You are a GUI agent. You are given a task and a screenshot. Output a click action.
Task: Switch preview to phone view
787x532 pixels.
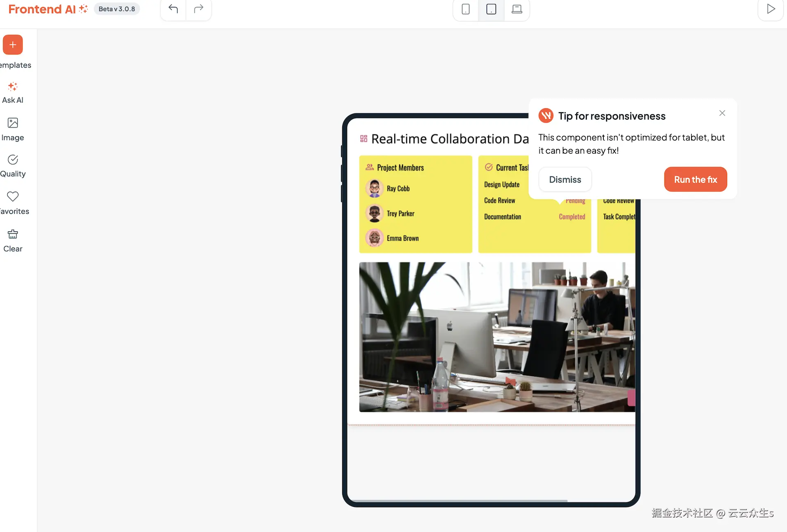click(x=465, y=10)
